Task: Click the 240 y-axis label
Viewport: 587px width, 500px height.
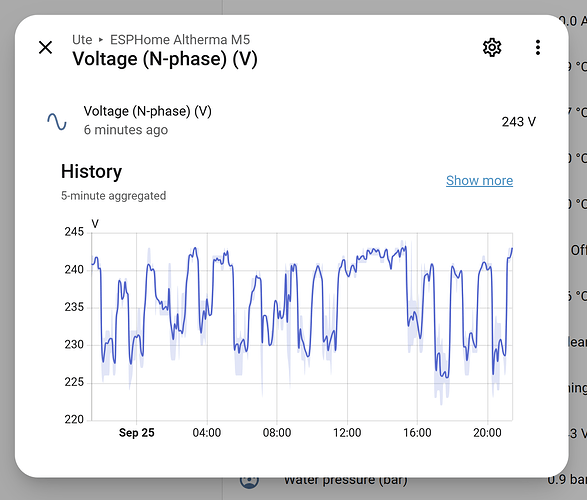Action: [74, 269]
